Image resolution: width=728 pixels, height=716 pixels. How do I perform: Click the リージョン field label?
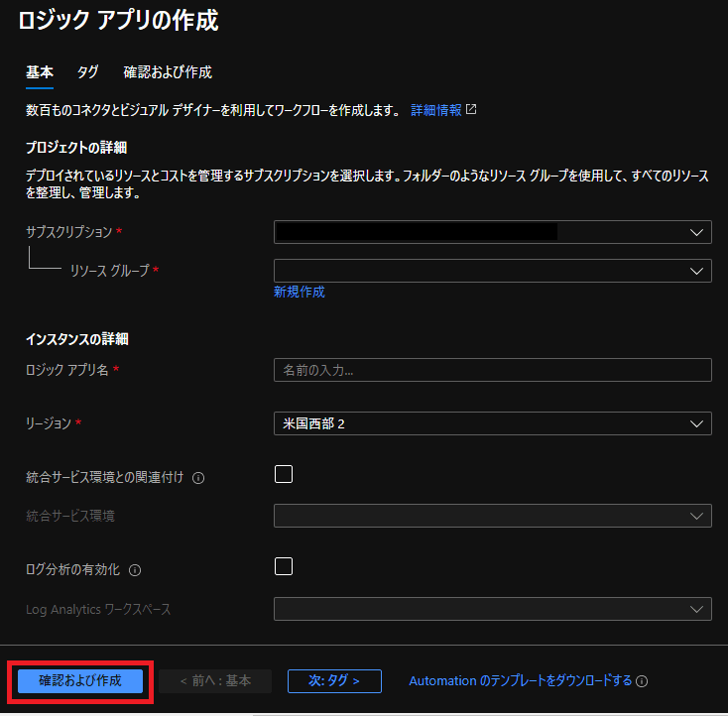click(49, 423)
